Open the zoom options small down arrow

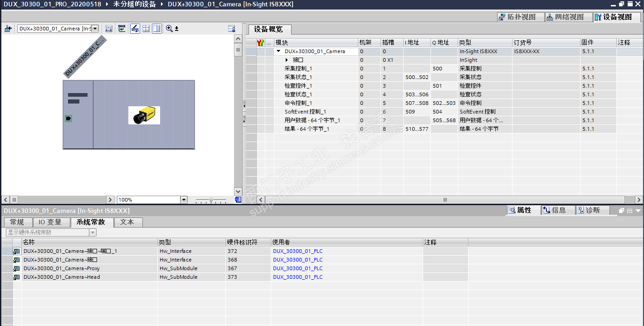click(x=177, y=29)
